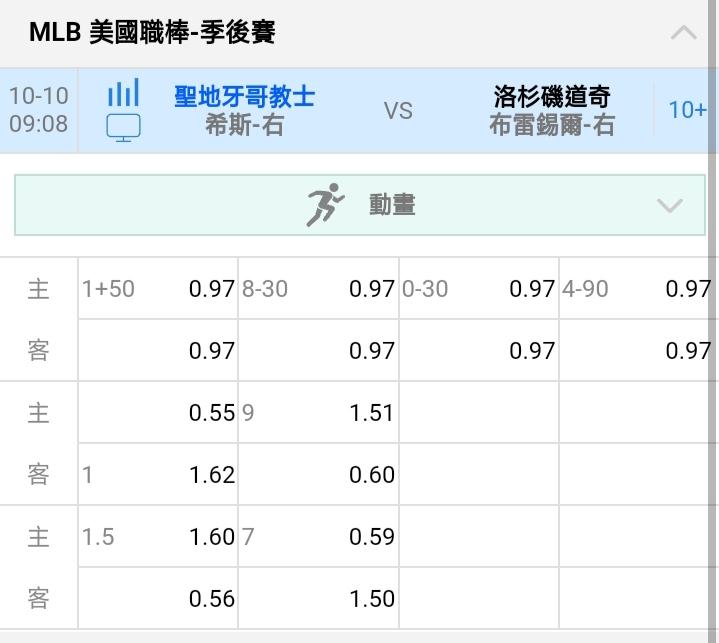The width and height of the screenshot is (719, 643).
Task: Open the live TV monitor icon
Action: pos(123,127)
